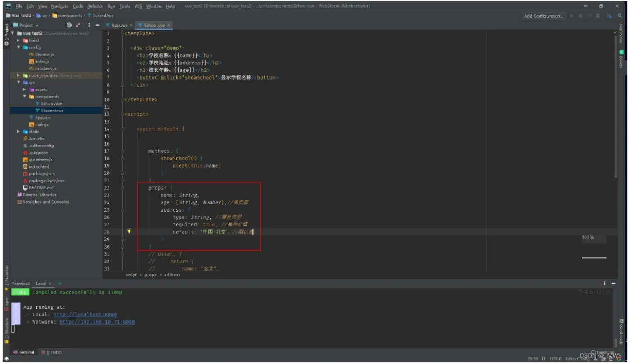Viewport: 630px width, 364px height.
Task: Click the LF line separator in status bar
Action: click(x=544, y=359)
